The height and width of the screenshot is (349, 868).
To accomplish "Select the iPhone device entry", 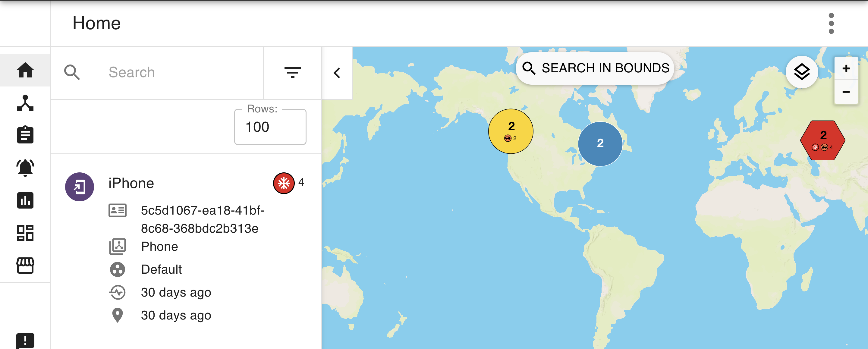I will coord(131,183).
